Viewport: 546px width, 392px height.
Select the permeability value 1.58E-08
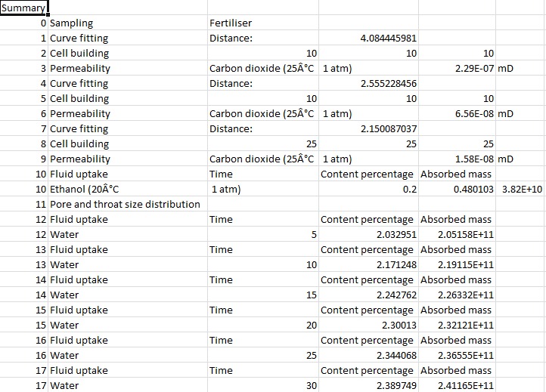(472, 159)
